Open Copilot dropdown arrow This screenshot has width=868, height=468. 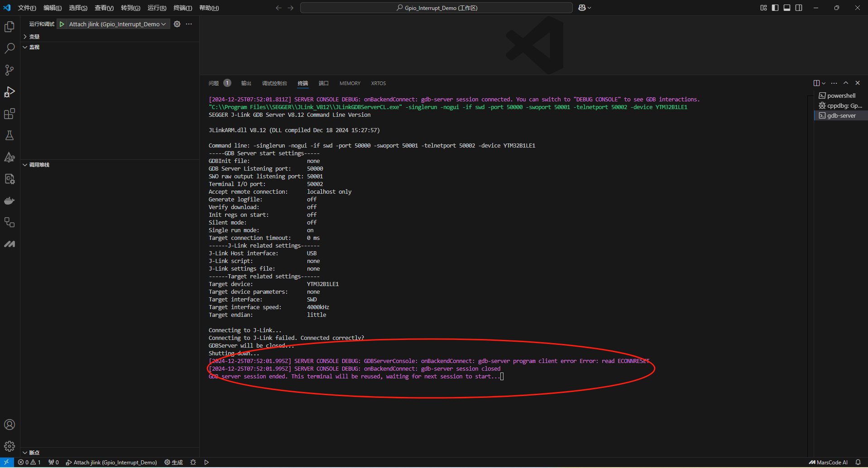590,8
